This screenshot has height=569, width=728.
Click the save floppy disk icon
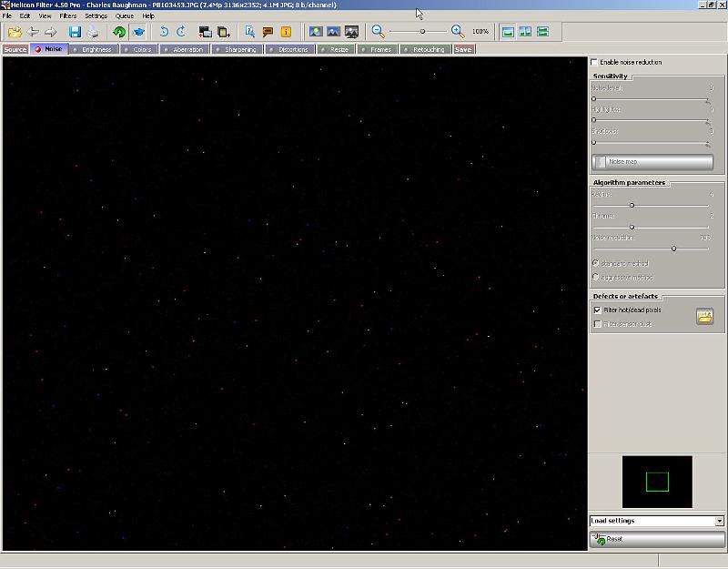click(76, 32)
